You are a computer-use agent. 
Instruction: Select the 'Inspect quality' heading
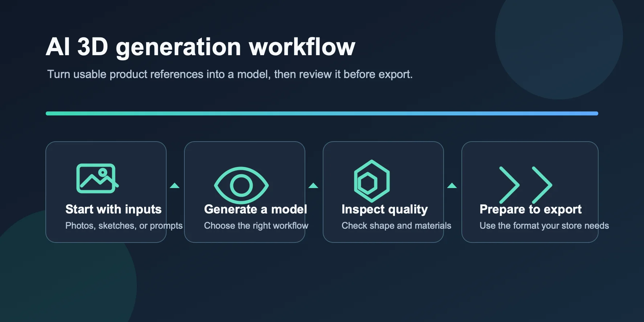[x=385, y=209]
